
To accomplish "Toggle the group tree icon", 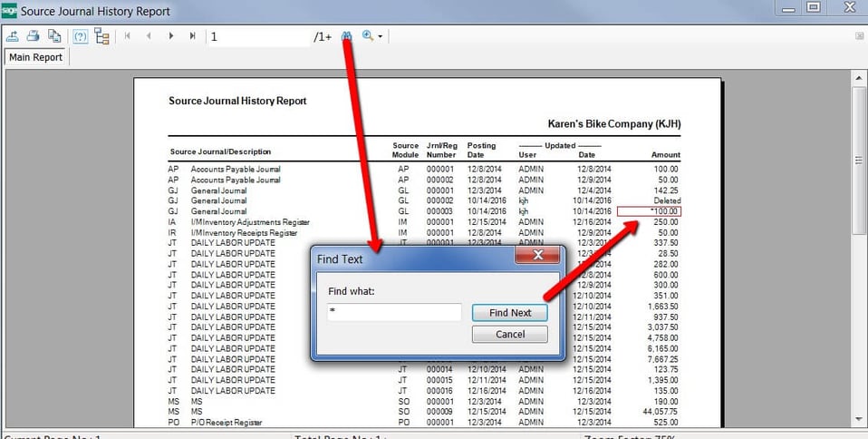I will coord(101,36).
